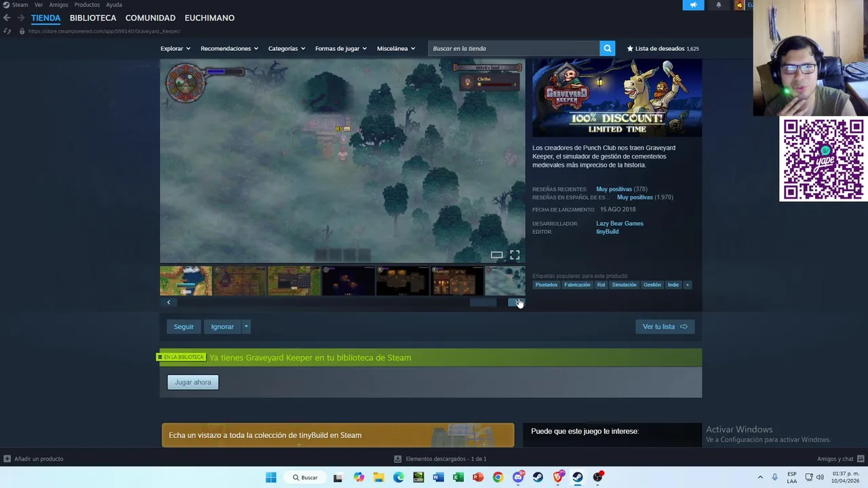This screenshot has height=488, width=868.
Task: Open the Ayuda menu
Action: coord(114,5)
